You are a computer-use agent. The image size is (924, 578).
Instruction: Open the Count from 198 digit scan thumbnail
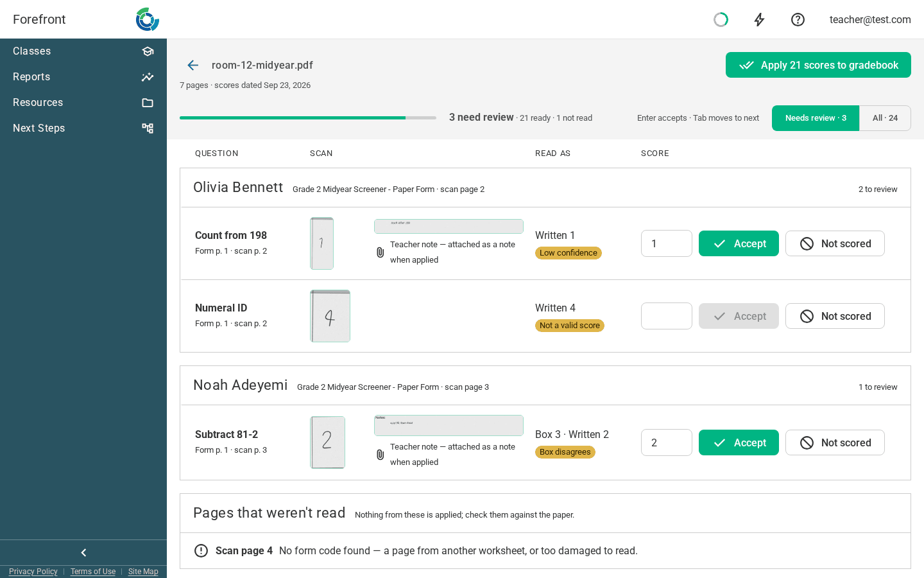click(322, 243)
